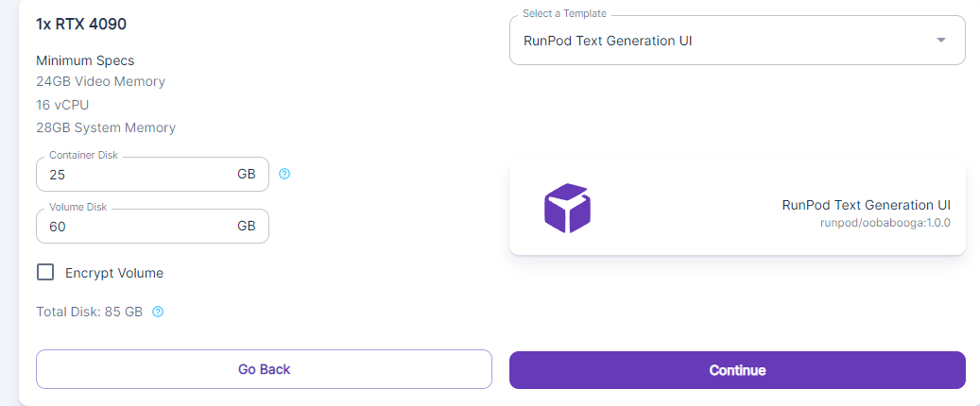Click the template dropdown arrow
The image size is (980, 406).
click(x=940, y=41)
